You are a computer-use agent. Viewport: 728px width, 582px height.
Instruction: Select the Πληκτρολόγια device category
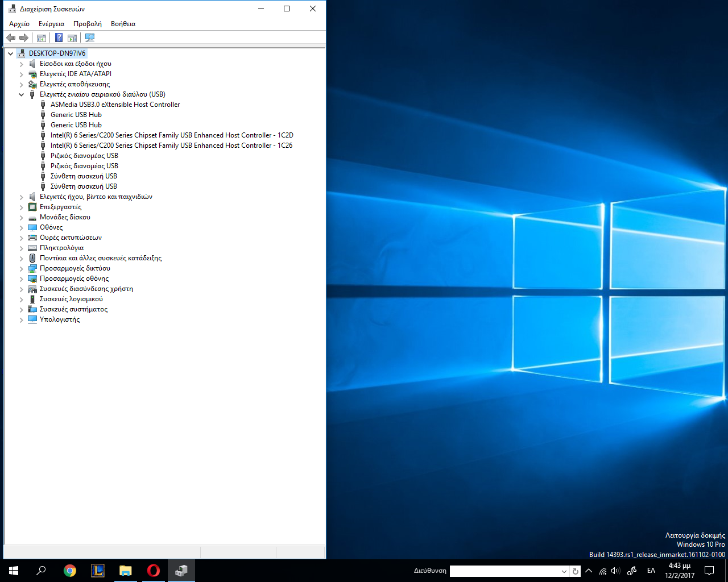click(x=61, y=248)
